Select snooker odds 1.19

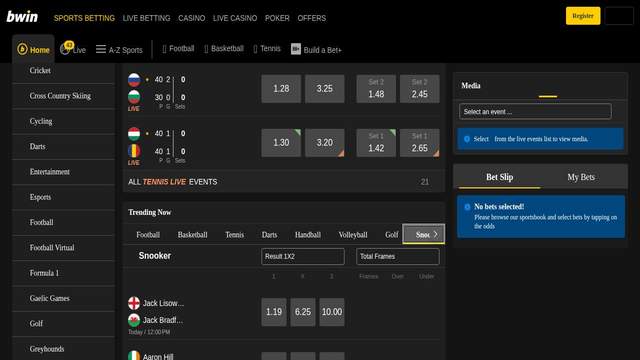[x=274, y=312]
